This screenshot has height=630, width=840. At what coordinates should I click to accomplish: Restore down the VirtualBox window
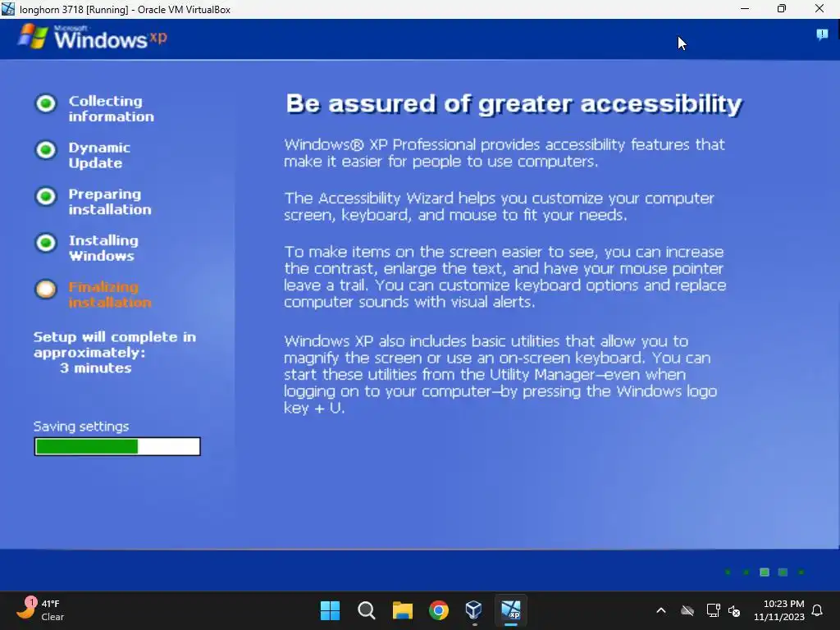pyautogui.click(x=782, y=9)
